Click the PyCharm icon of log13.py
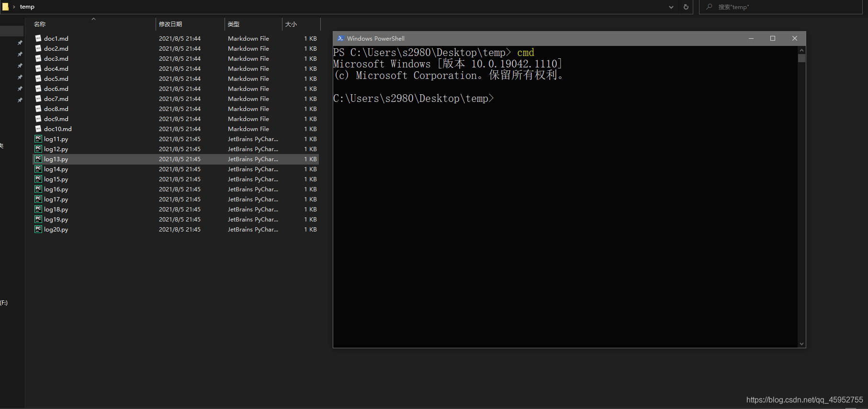 (x=38, y=159)
